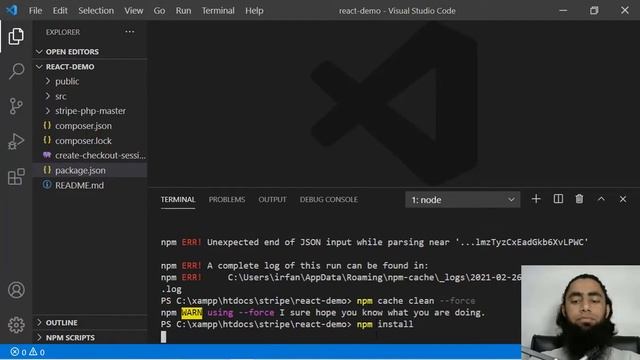This screenshot has height=360, width=640.
Task: Open the View menu
Action: [133, 11]
